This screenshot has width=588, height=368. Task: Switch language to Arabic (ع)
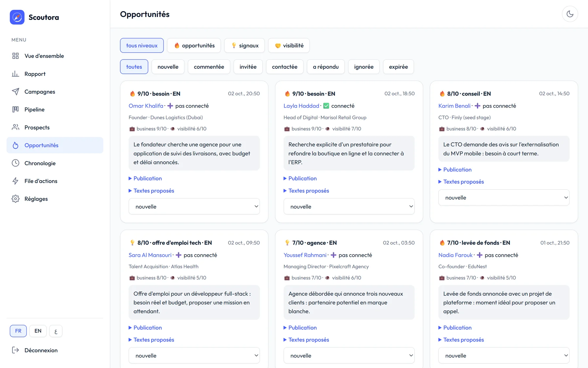[x=56, y=331]
